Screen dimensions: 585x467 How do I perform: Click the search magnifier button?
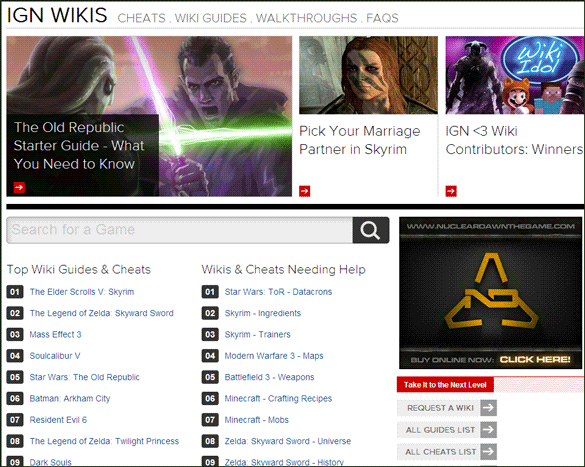[370, 230]
